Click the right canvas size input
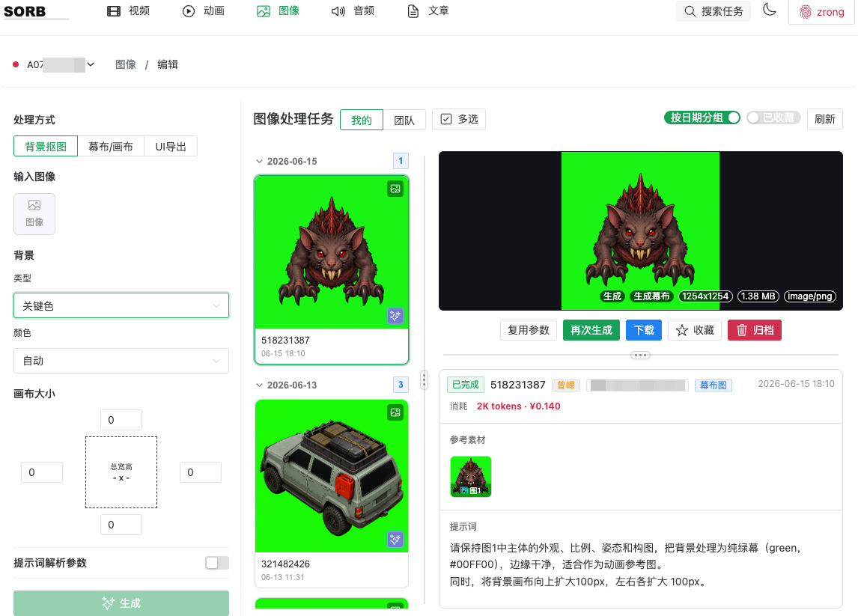The height and width of the screenshot is (616, 858). tap(200, 472)
